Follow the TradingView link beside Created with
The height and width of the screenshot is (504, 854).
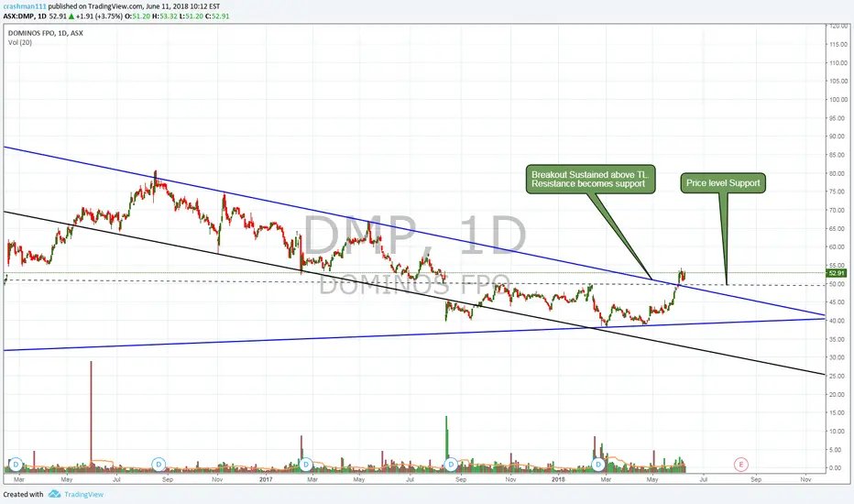click(x=83, y=494)
